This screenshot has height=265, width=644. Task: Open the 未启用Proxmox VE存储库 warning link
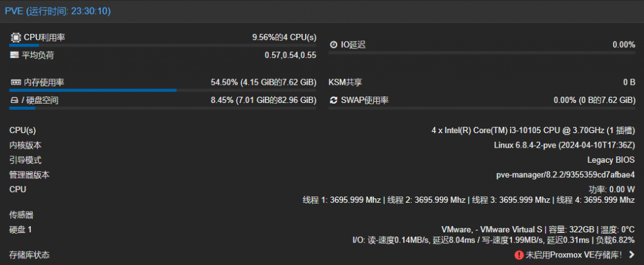click(x=574, y=255)
